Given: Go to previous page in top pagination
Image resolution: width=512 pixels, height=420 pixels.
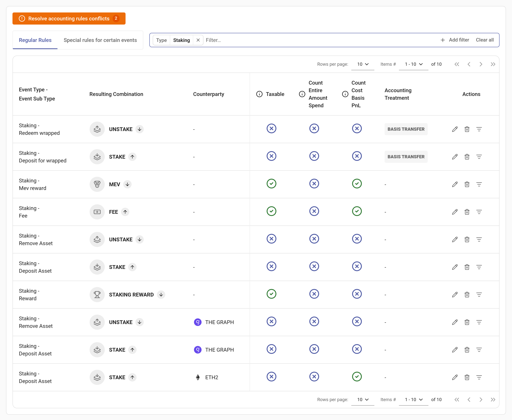Looking at the screenshot, I should pyautogui.click(x=469, y=64).
